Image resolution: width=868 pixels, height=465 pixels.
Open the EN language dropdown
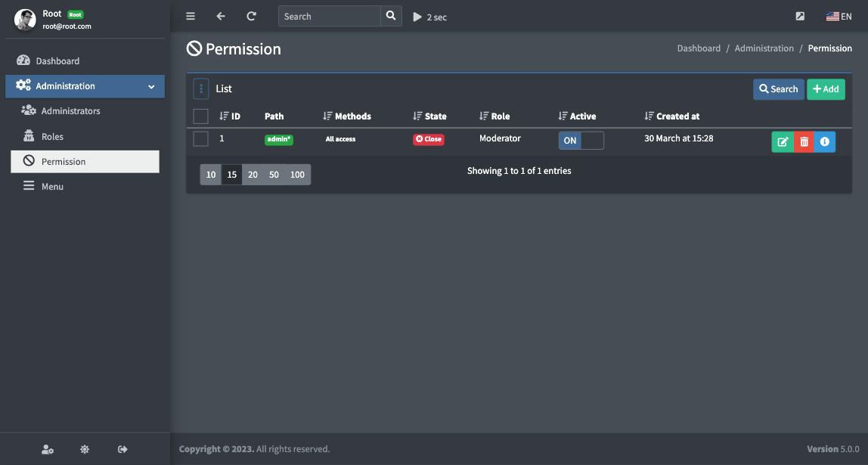pyautogui.click(x=839, y=17)
